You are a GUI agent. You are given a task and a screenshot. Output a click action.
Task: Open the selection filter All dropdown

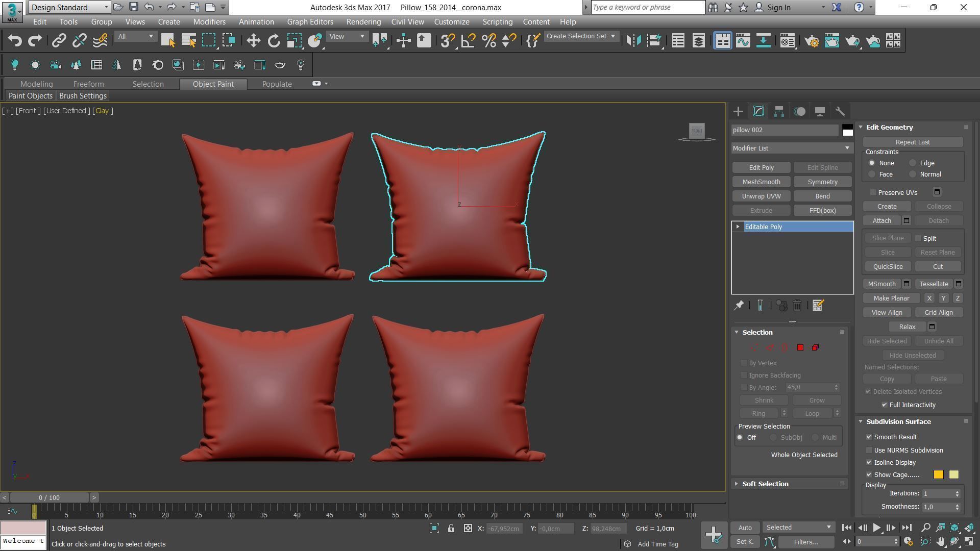135,37
